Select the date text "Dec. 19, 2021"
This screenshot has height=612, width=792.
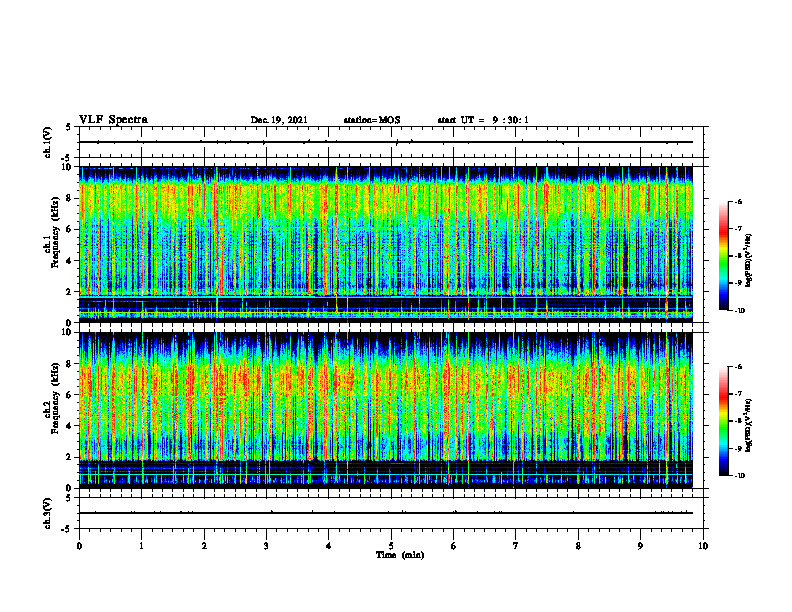[x=279, y=120]
